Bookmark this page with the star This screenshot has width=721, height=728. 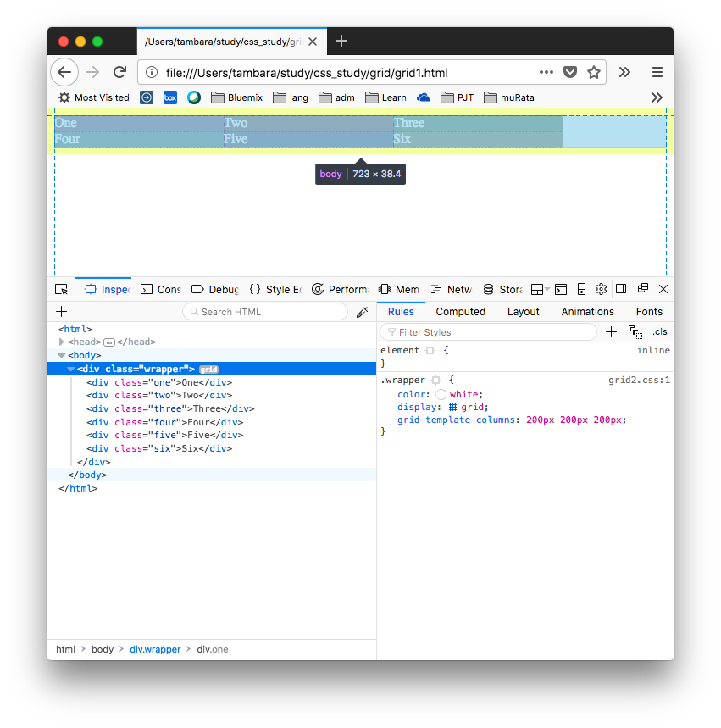(593, 72)
